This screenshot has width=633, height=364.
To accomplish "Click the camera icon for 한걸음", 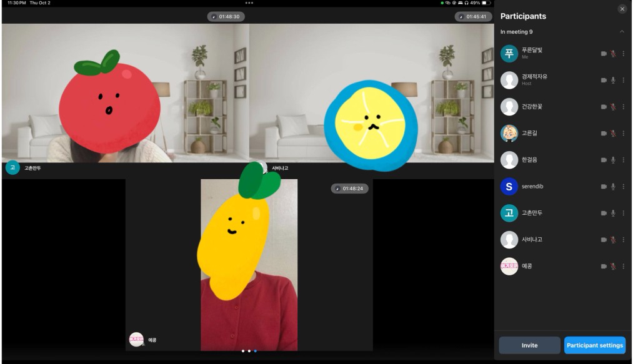I will click(604, 160).
